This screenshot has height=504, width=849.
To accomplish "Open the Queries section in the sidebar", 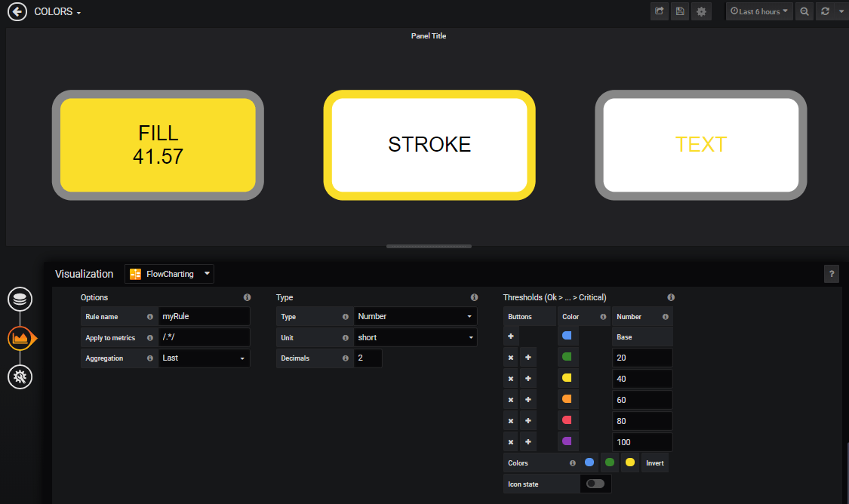I will pyautogui.click(x=20, y=299).
